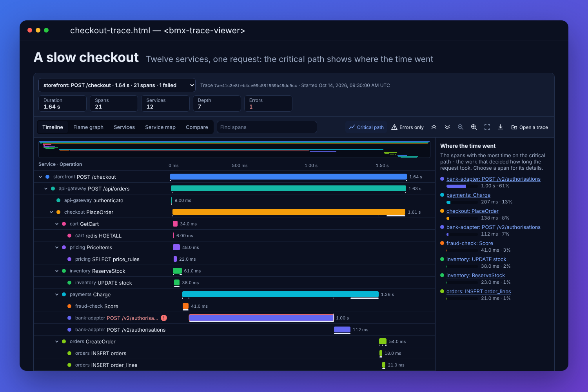588x392 pixels.
Task: Select the storefront 1.64 s span bar
Action: click(x=289, y=177)
